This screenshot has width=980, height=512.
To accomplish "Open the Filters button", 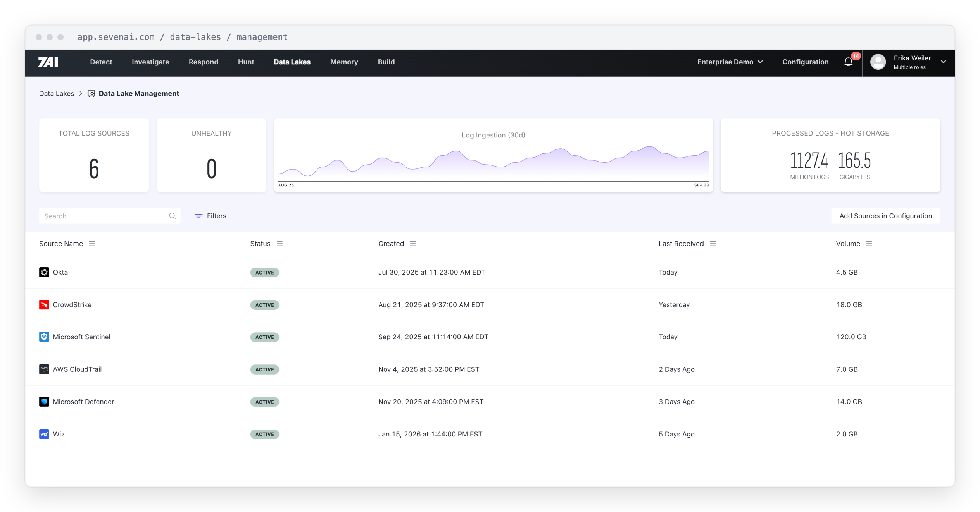I will (x=210, y=216).
